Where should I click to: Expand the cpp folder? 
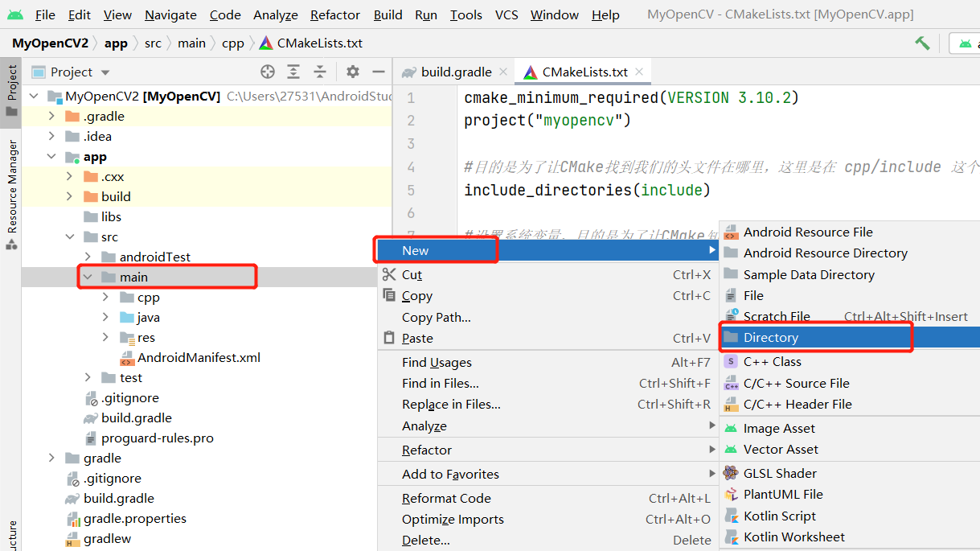[105, 297]
